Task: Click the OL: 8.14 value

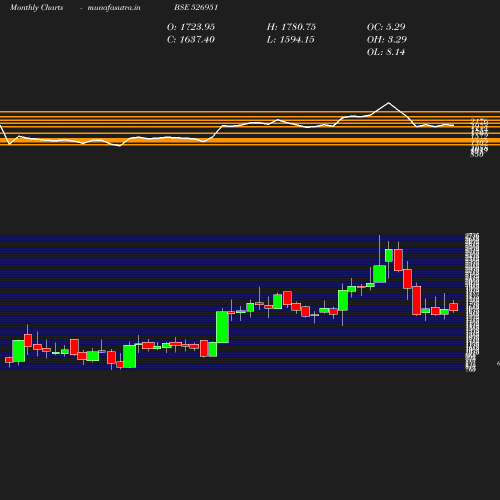Action: [386, 52]
